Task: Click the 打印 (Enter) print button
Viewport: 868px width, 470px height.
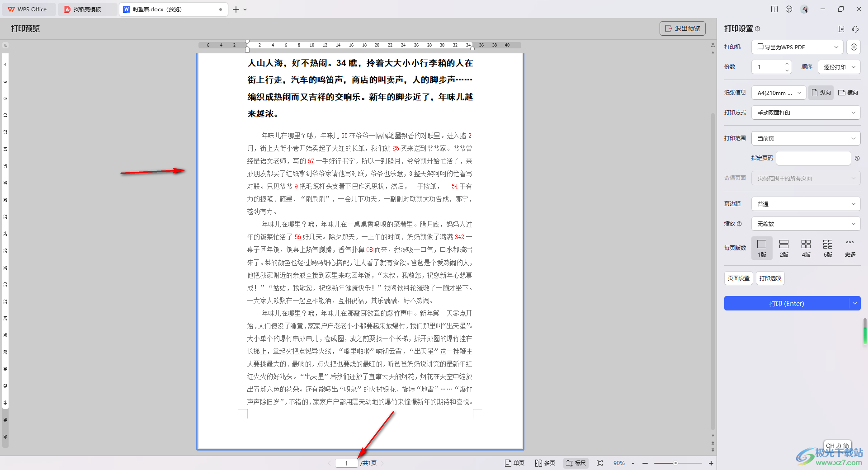Action: 787,304
